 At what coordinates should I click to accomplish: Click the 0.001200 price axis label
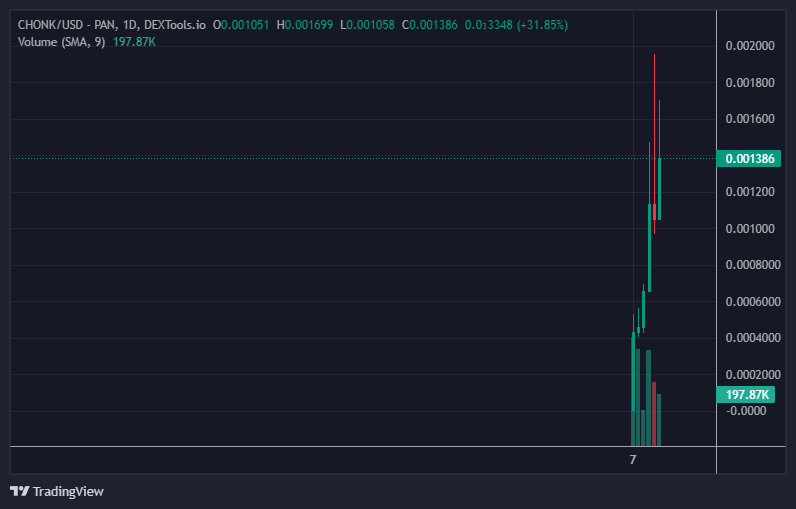coord(750,192)
